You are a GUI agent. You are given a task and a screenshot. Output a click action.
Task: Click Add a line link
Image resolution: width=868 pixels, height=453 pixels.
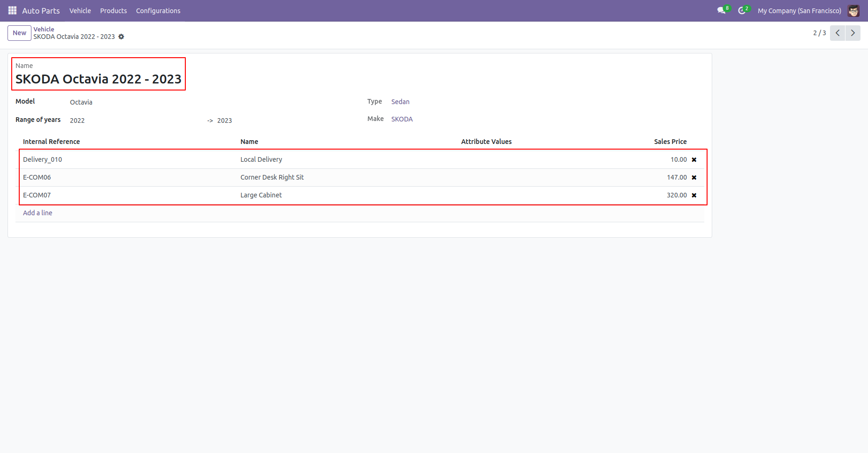click(38, 213)
